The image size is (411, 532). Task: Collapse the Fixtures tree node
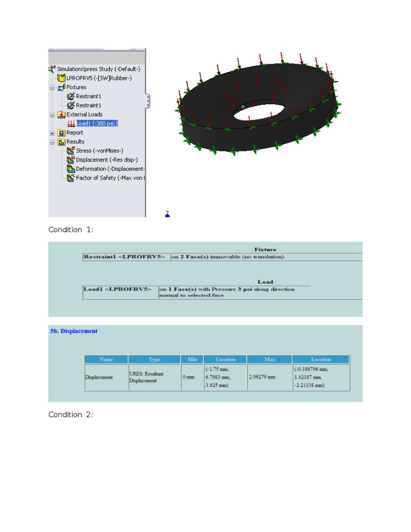(52, 88)
